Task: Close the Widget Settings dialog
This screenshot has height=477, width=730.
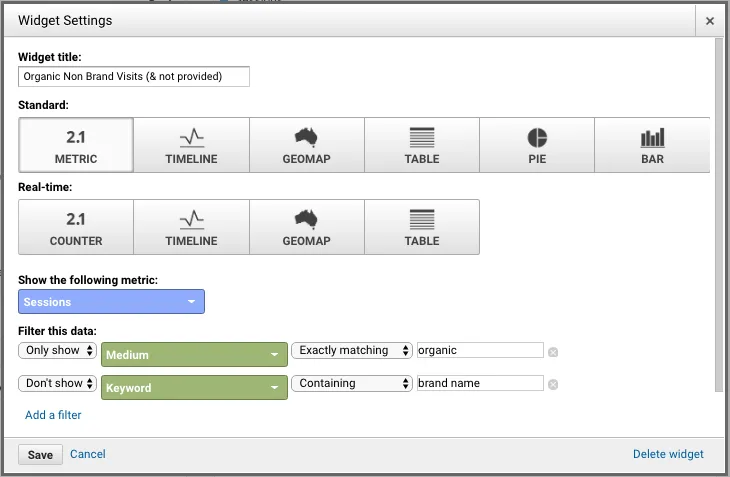Action: click(x=710, y=21)
